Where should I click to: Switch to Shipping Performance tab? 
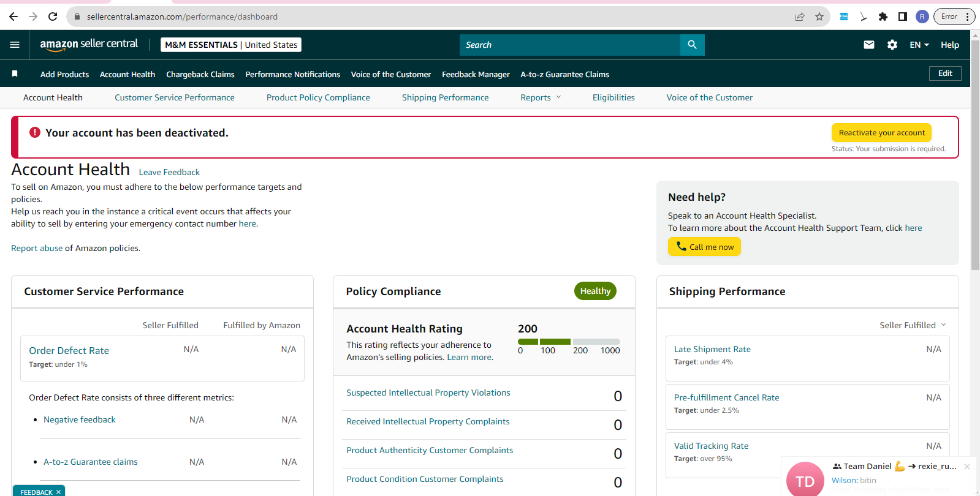[x=446, y=97]
